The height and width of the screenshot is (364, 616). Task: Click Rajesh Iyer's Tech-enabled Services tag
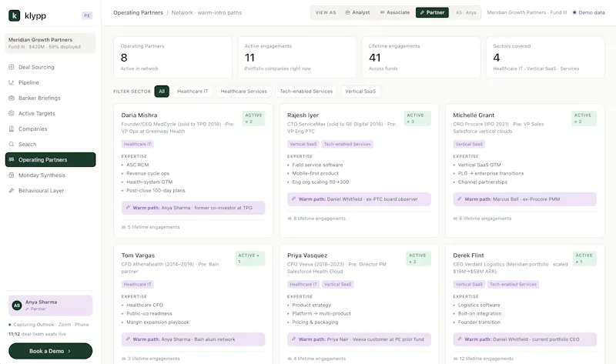coord(347,144)
